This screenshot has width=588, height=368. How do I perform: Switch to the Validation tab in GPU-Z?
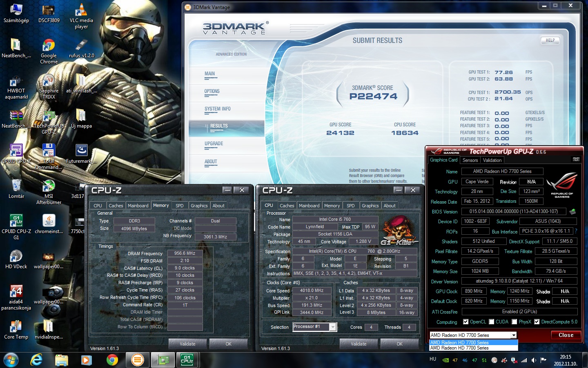(492, 160)
